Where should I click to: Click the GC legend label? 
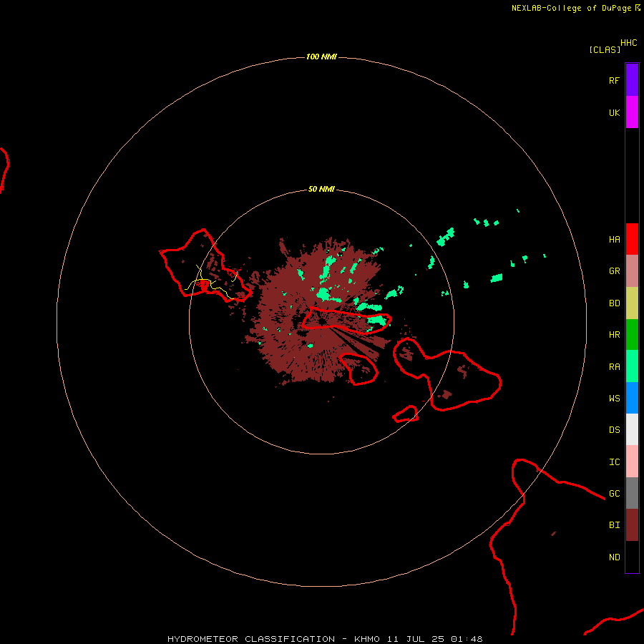coord(614,493)
